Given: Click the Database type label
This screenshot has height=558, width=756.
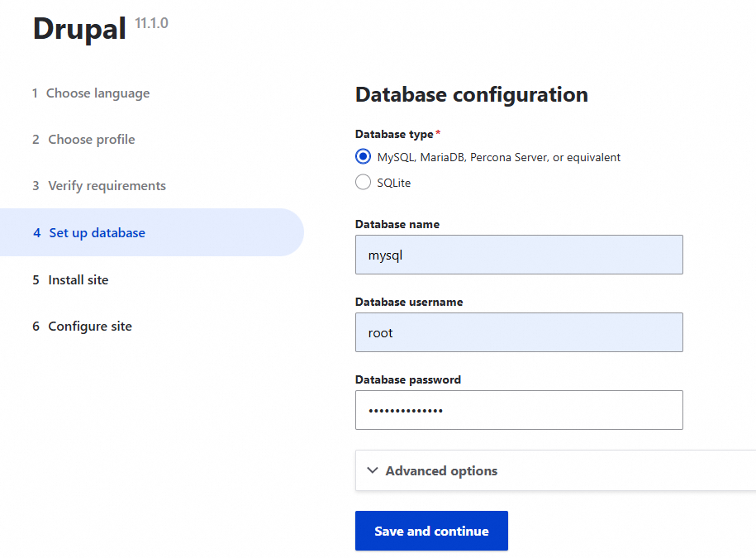Looking at the screenshot, I should [x=394, y=134].
